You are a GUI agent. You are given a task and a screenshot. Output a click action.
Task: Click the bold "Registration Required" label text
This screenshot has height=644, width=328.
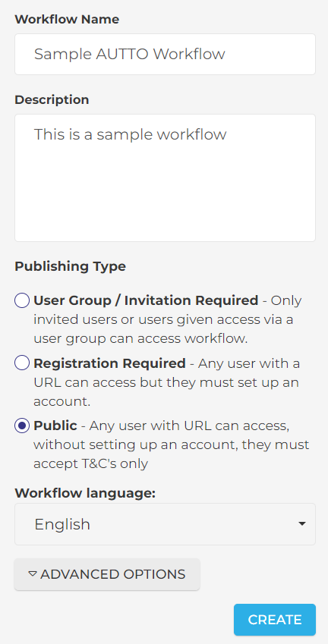(110, 363)
